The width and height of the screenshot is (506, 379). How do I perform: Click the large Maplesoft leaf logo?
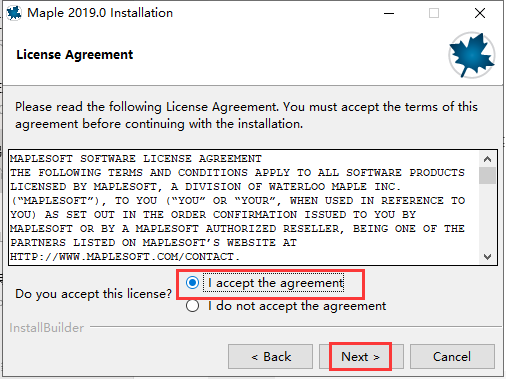pyautogui.click(x=472, y=55)
